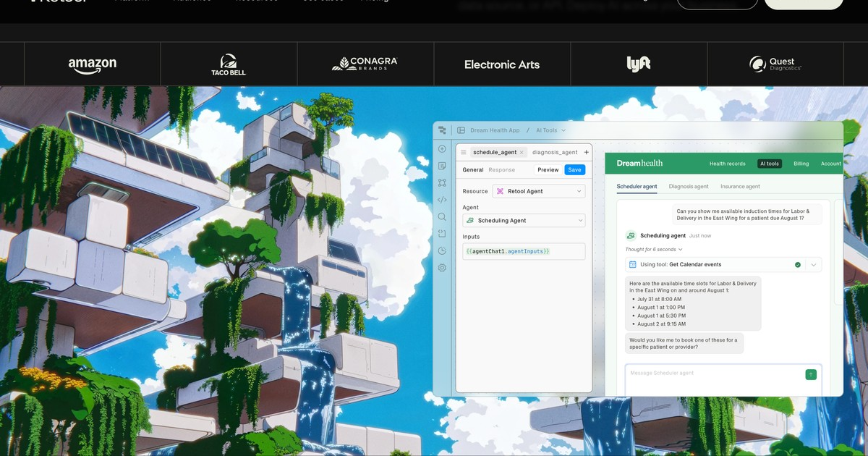Screen dimensions: 868x456
Task: Click the blue Save button
Action: 574,170
